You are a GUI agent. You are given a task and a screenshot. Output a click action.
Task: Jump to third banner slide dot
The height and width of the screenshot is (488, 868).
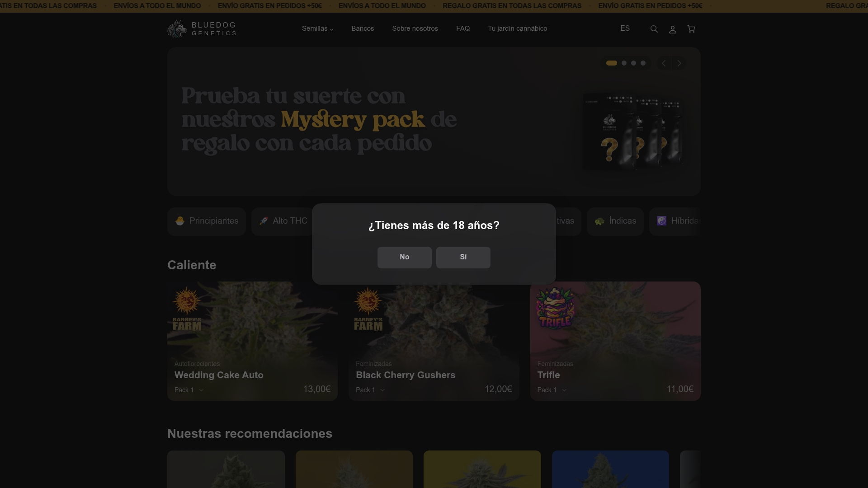(634, 63)
